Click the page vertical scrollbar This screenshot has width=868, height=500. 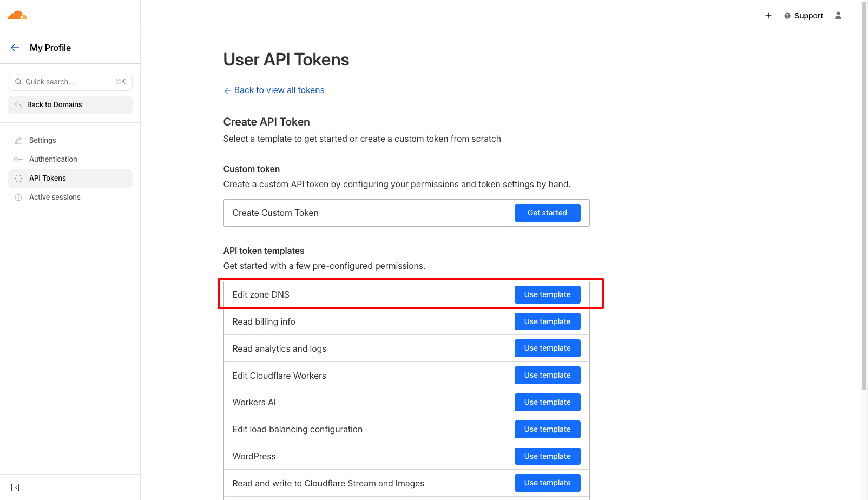864,195
